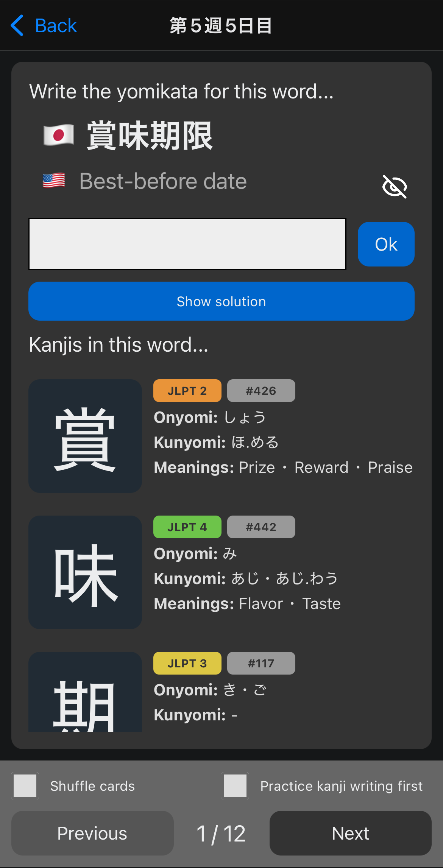Toggle the #442 badge for 味

coord(261,527)
